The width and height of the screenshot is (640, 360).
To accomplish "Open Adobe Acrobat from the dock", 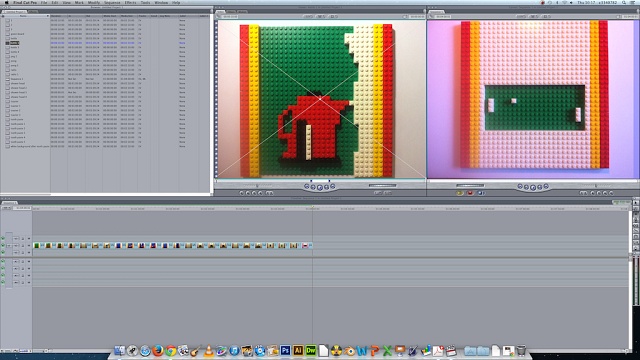I will click(x=438, y=351).
